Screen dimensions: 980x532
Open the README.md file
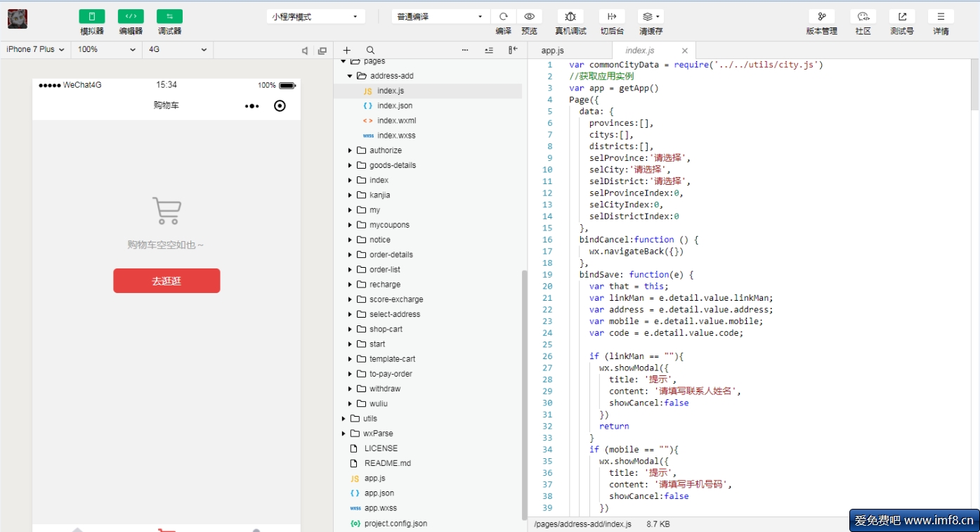(387, 463)
